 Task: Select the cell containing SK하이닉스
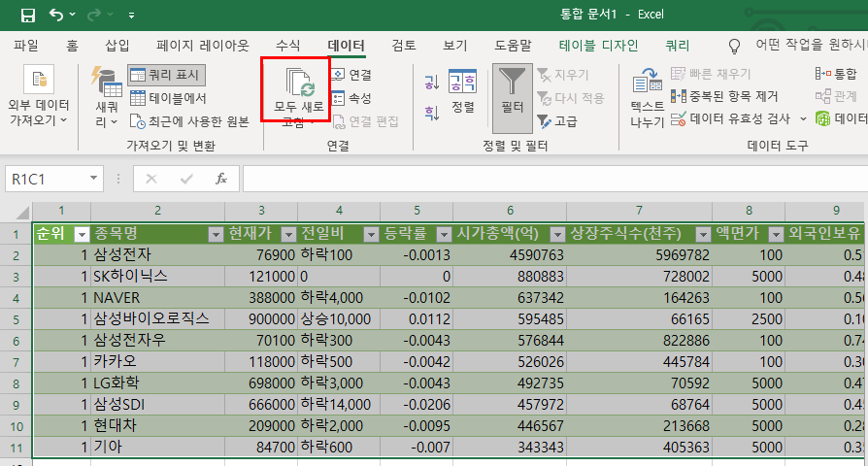(157, 276)
